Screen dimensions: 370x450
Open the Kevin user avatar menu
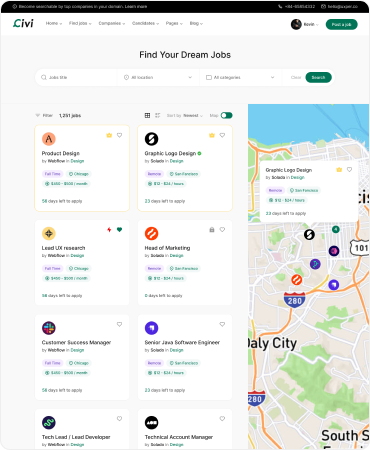coord(304,24)
